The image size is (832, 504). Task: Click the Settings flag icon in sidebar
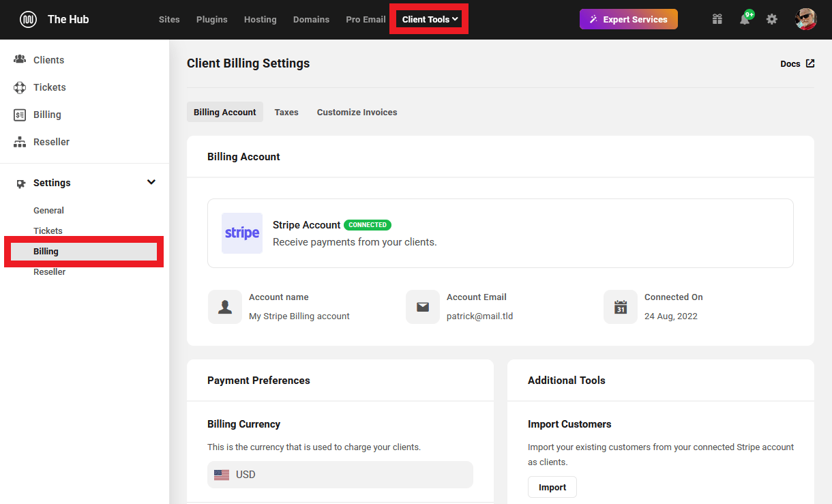[20, 182]
